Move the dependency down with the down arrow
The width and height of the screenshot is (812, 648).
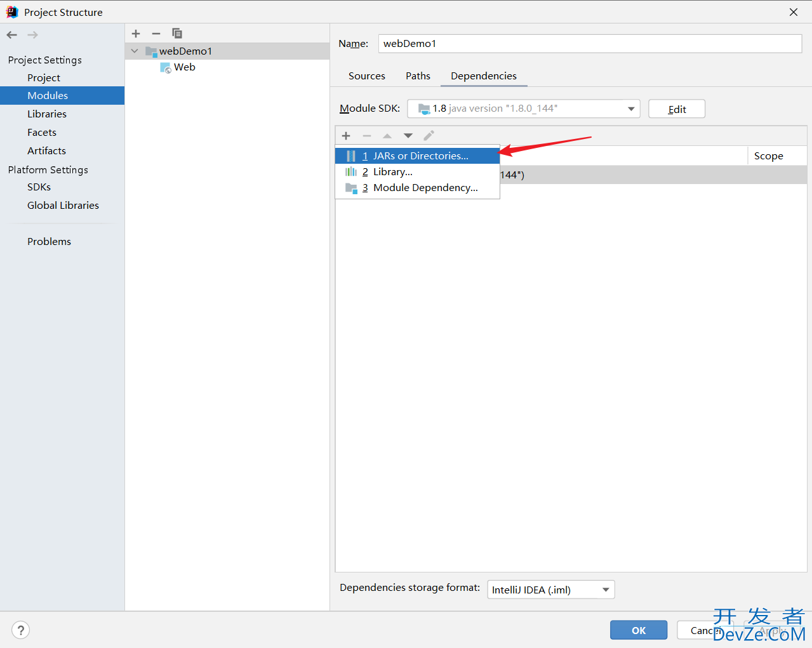408,136
